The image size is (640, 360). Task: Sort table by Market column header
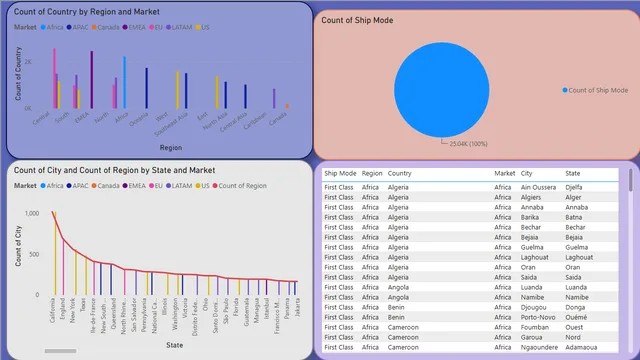point(504,173)
